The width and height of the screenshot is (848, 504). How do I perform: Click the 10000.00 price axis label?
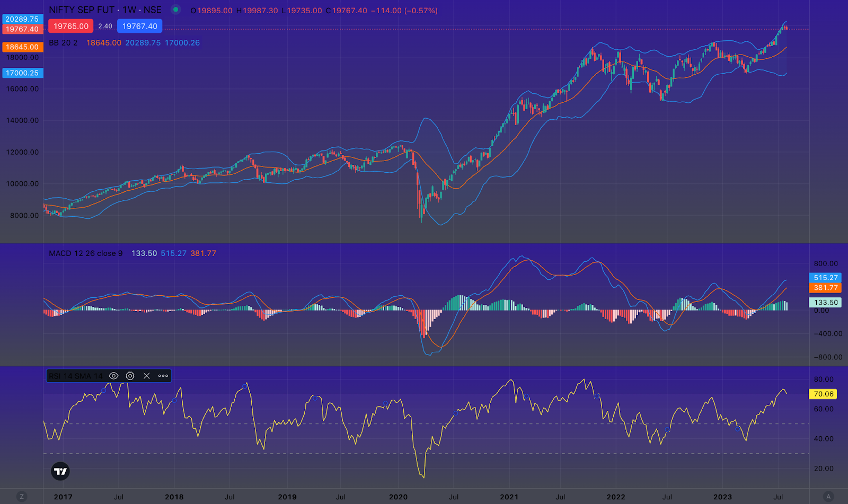click(x=22, y=184)
